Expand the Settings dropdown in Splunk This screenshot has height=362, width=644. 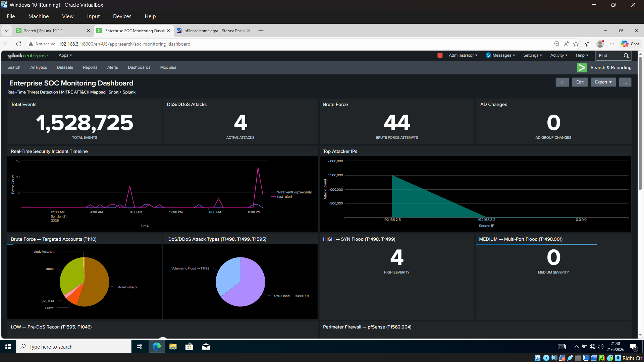coord(533,55)
